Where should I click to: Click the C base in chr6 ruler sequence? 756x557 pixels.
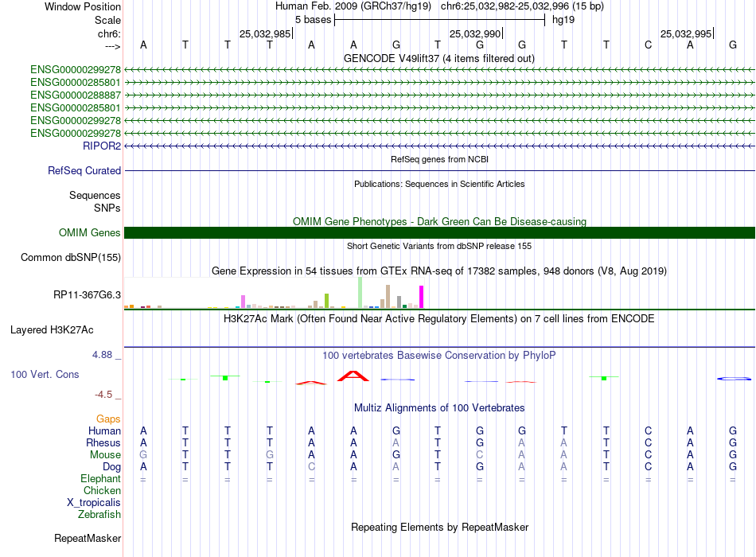click(648, 45)
